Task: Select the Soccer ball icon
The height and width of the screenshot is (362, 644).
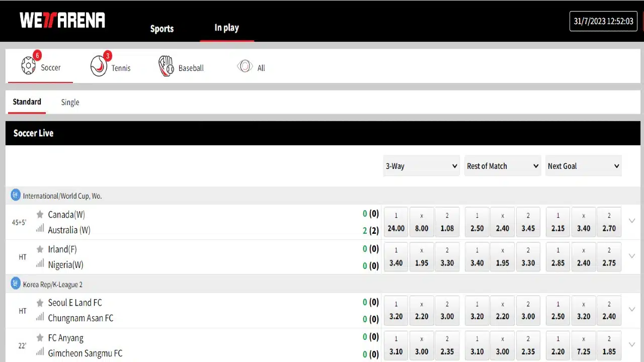Action: (x=29, y=65)
